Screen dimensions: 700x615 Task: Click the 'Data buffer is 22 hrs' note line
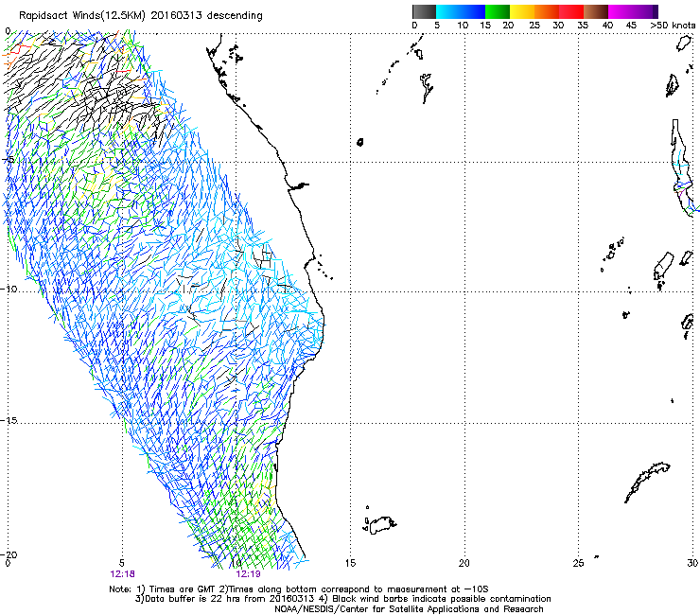pos(342,599)
